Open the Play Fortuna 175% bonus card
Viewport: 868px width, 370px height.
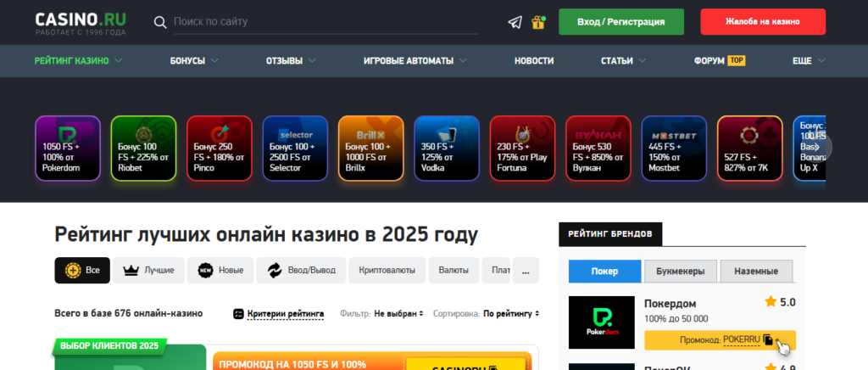[522, 149]
